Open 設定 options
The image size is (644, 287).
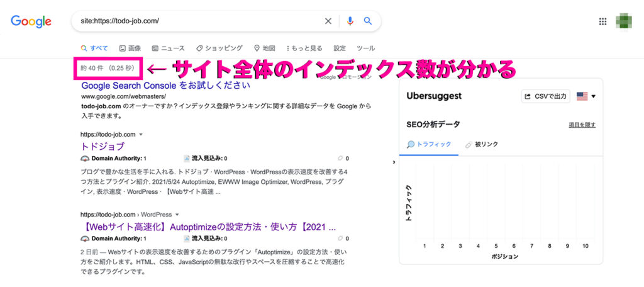(x=340, y=48)
